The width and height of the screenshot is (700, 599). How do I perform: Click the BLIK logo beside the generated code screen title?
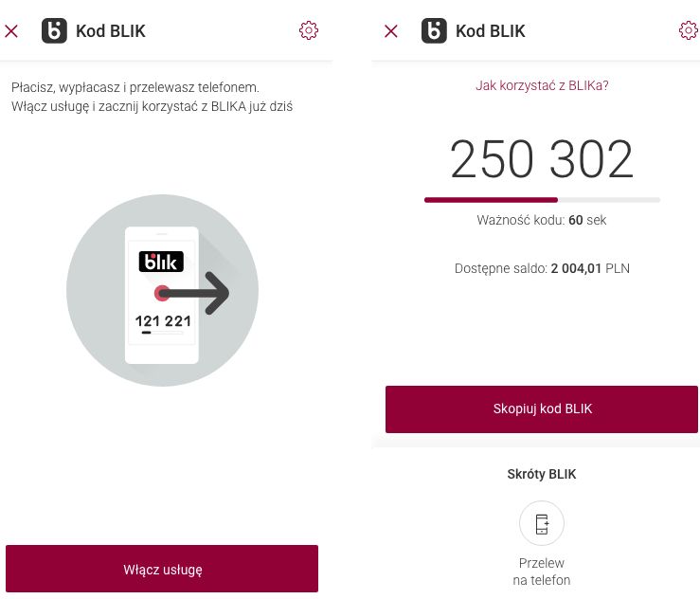434,31
